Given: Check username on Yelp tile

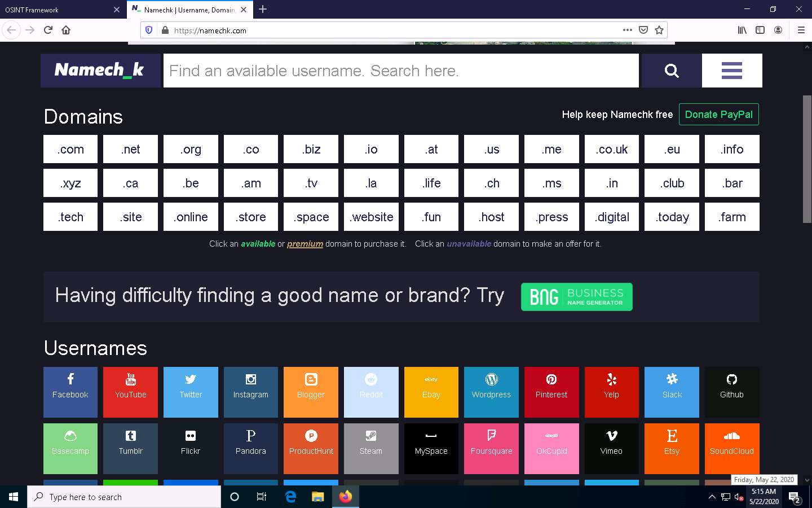Looking at the screenshot, I should pos(612,392).
